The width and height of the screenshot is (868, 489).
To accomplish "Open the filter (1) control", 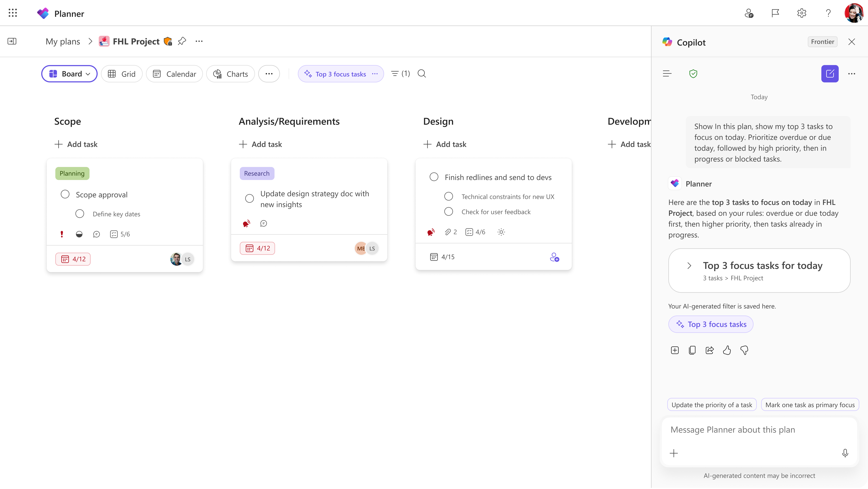I will coord(401,74).
